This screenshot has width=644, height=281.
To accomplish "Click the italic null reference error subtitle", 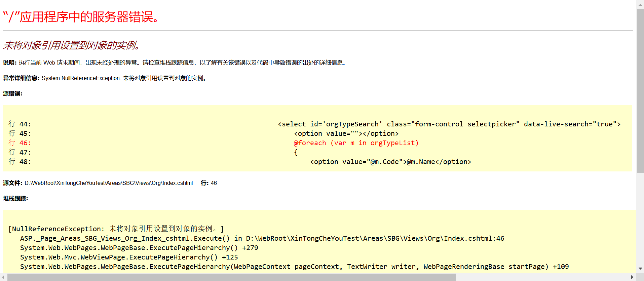I will pos(71,45).
